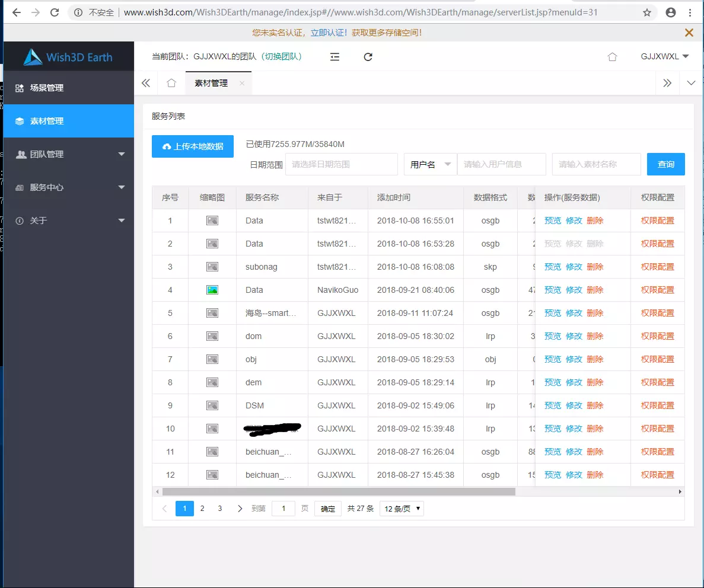Click the next page arrow

[240, 509]
